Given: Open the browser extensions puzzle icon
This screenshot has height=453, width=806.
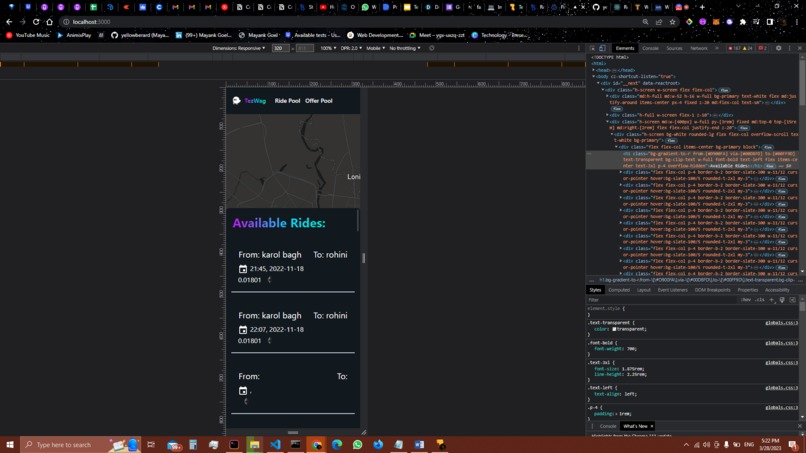Looking at the screenshot, I should pyautogui.click(x=743, y=22).
